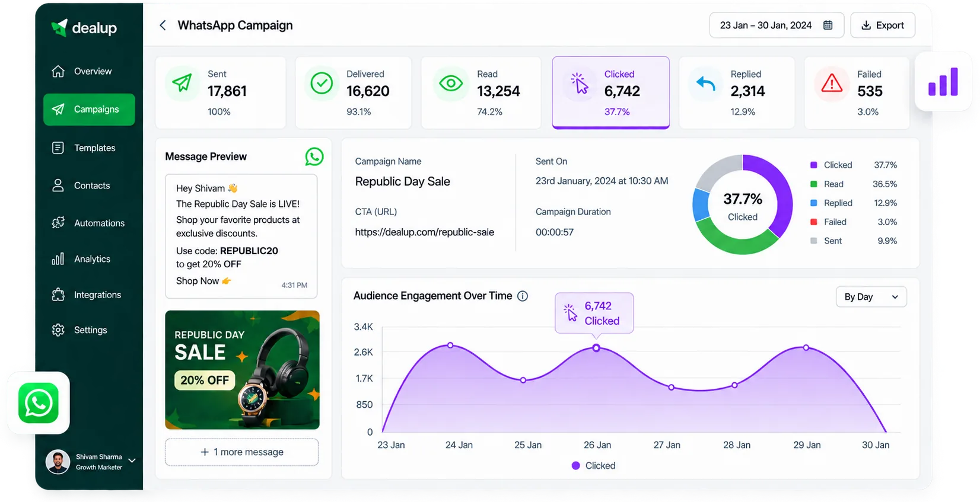Click Shivam Sharma profile avatar
Screen dimensions: 980x502
click(58, 462)
